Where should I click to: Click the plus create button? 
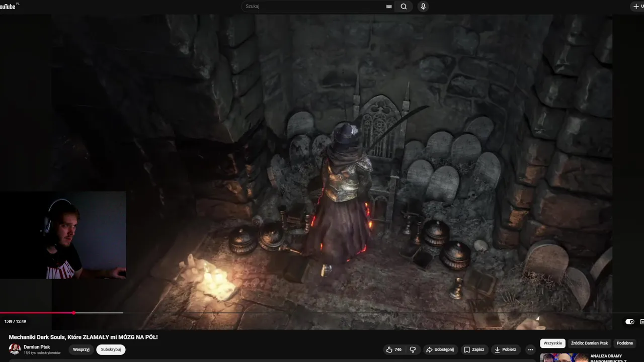pos(637,7)
